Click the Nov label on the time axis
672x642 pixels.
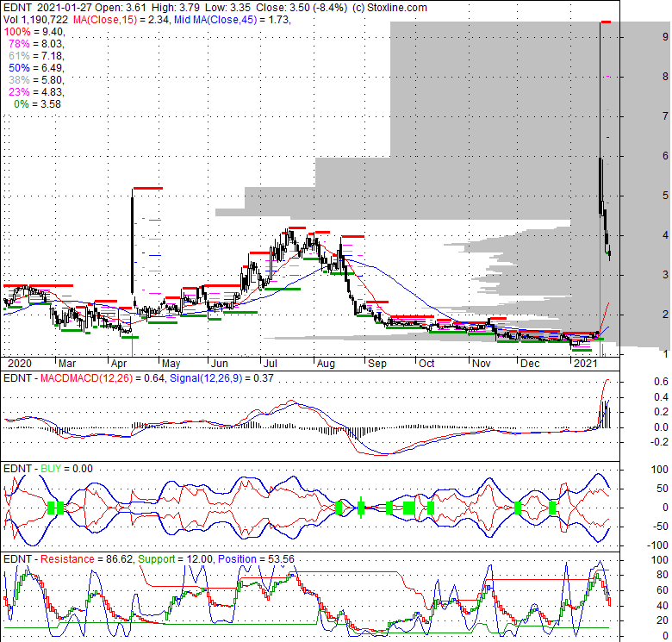482,364
